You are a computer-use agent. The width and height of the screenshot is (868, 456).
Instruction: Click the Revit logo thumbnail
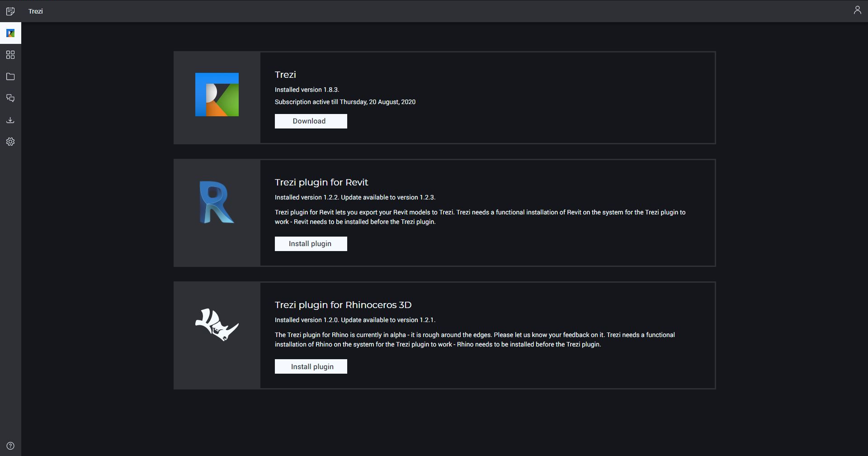coord(217,202)
